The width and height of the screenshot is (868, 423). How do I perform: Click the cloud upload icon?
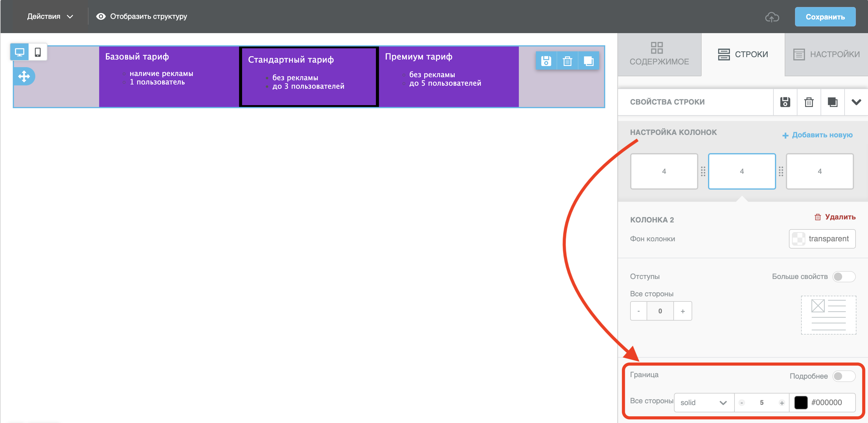click(x=772, y=17)
